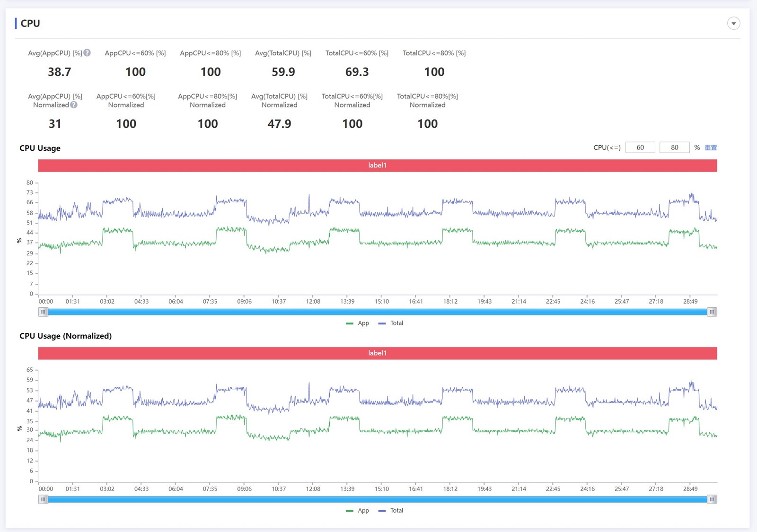This screenshot has width=757, height=532.
Task: Click the 60 CPU threshold input field
Action: point(640,148)
